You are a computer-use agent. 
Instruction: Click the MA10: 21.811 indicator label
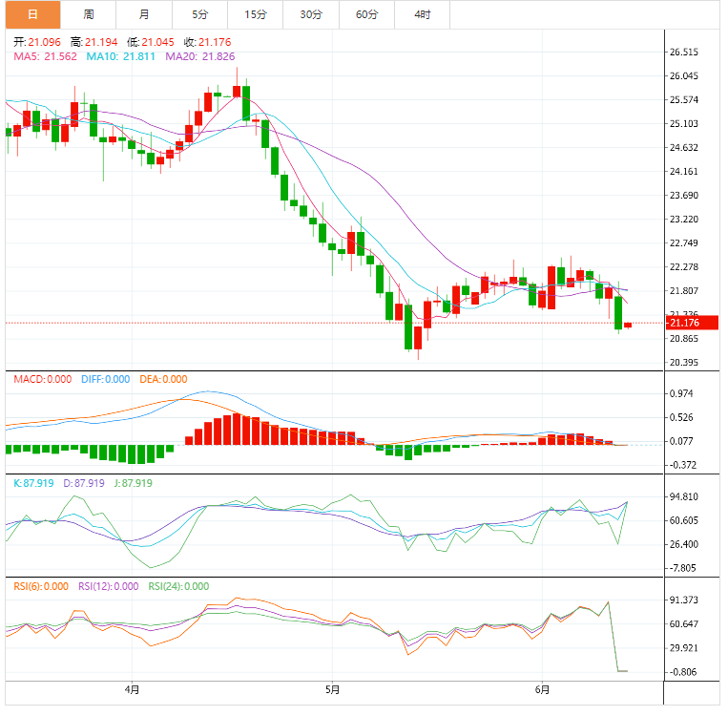[121, 56]
